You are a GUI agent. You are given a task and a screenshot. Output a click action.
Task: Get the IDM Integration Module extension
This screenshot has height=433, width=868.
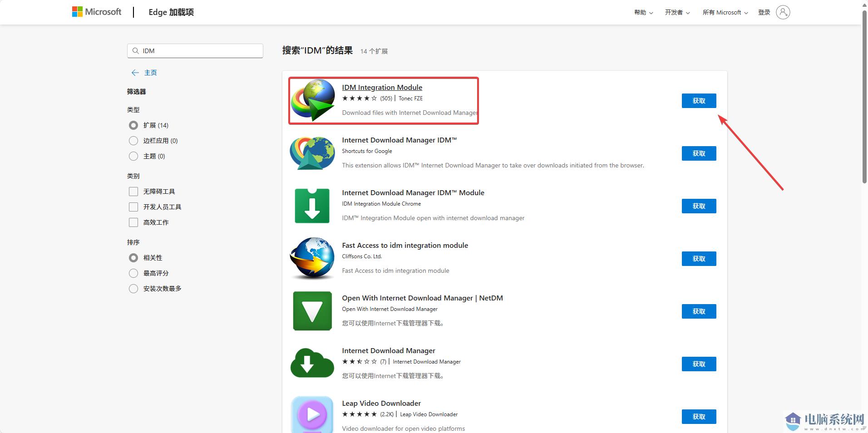coord(699,101)
